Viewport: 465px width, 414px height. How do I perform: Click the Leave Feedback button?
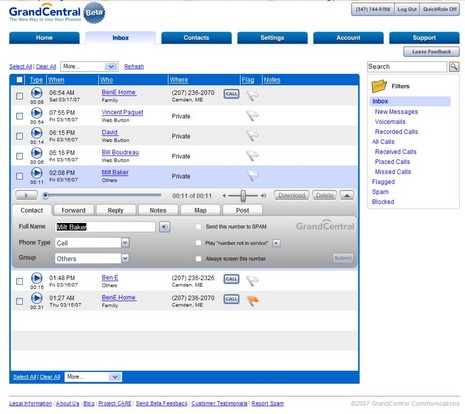[x=431, y=52]
